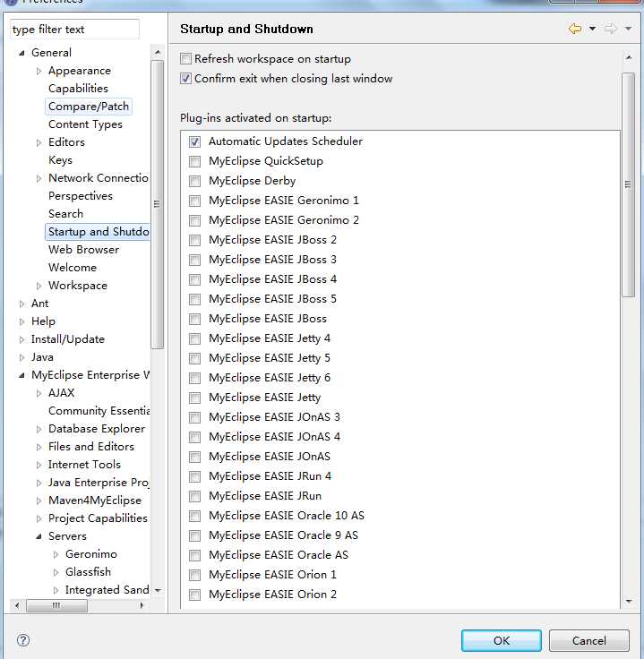644x659 pixels.
Task: Expand the Ant preferences node
Action: 21,304
